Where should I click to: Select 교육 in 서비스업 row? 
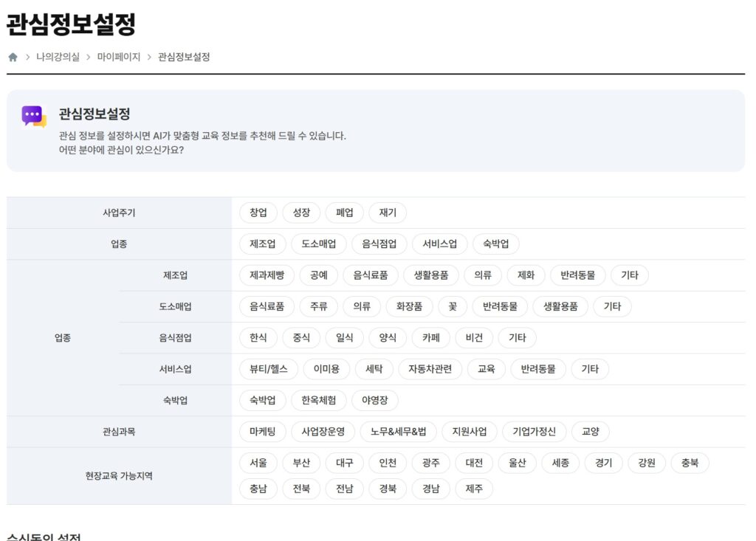487,369
